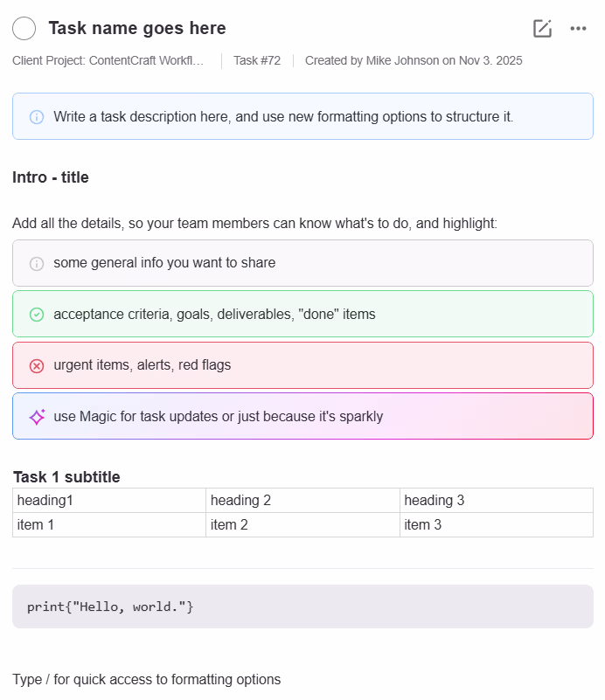The image size is (605, 700).
Task: Click the slash formatting hint text
Action: pyautogui.click(x=146, y=679)
